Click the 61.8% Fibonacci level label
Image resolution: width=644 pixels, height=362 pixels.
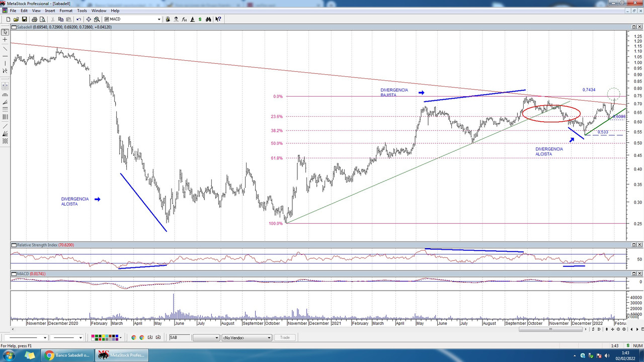click(277, 158)
